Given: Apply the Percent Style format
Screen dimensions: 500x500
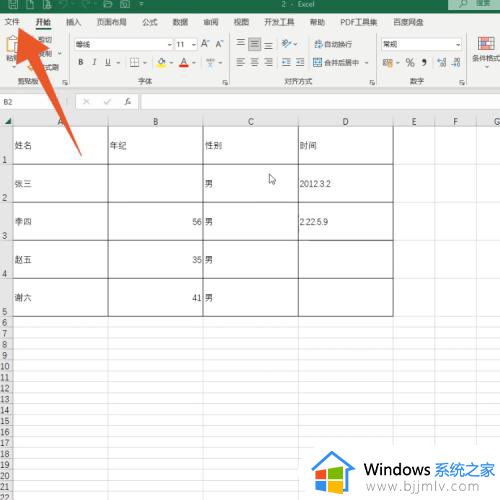Looking at the screenshot, I should point(410,62).
